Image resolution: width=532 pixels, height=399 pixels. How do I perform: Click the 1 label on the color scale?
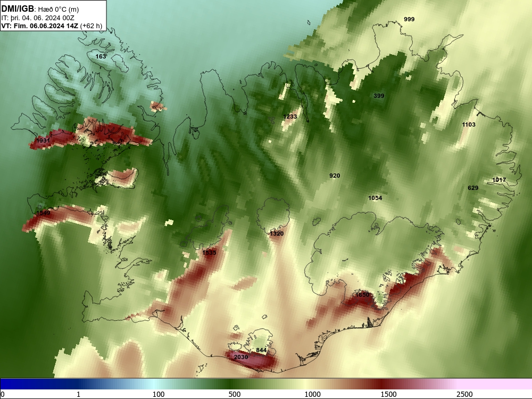click(x=78, y=394)
